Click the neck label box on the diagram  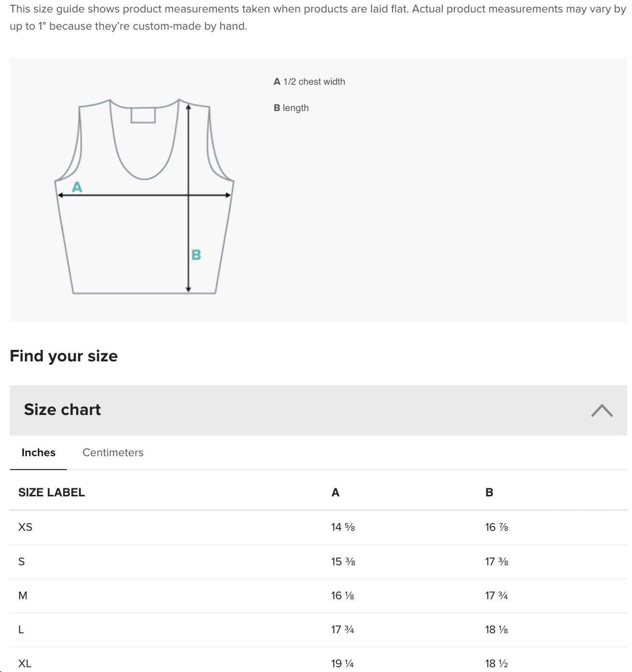tap(143, 115)
